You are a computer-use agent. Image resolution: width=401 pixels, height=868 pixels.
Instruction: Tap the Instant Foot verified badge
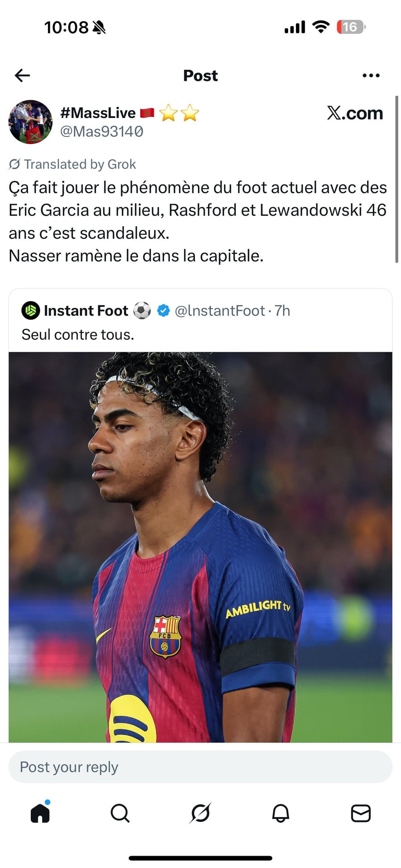click(163, 310)
